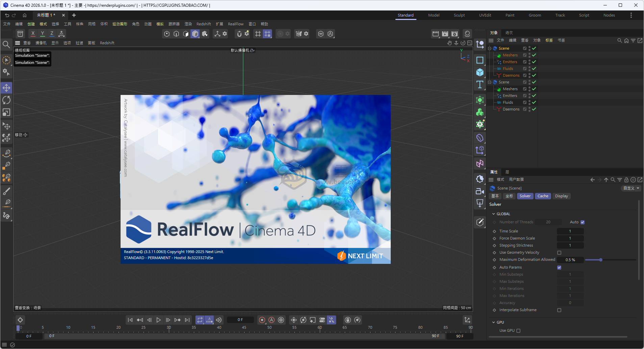This screenshot has height=349, width=644.
Task: Collapse the GPU section
Action: tap(493, 322)
